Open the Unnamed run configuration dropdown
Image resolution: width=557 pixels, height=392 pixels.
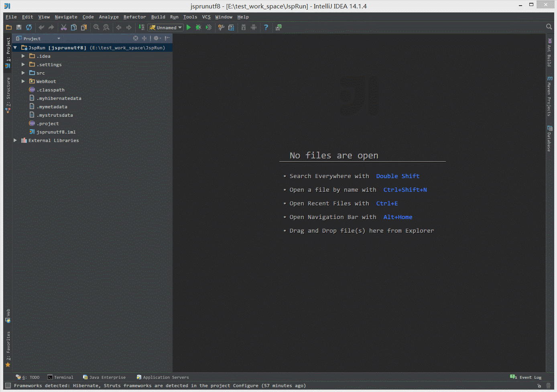pyautogui.click(x=166, y=28)
